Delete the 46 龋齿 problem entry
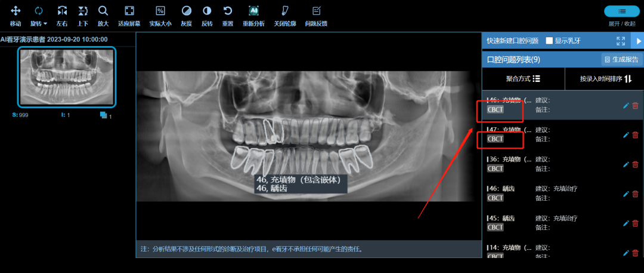 (x=636, y=194)
